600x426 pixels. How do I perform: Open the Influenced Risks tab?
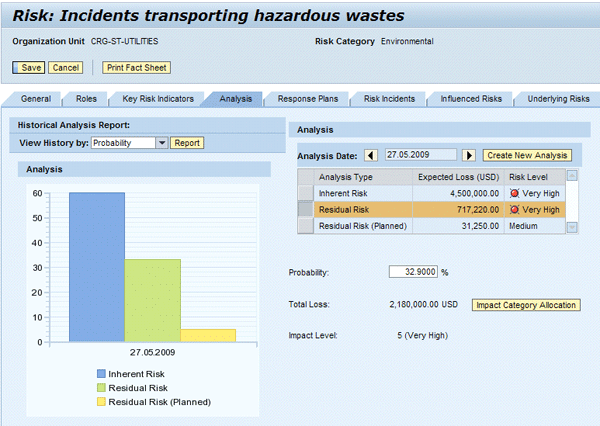(471, 99)
